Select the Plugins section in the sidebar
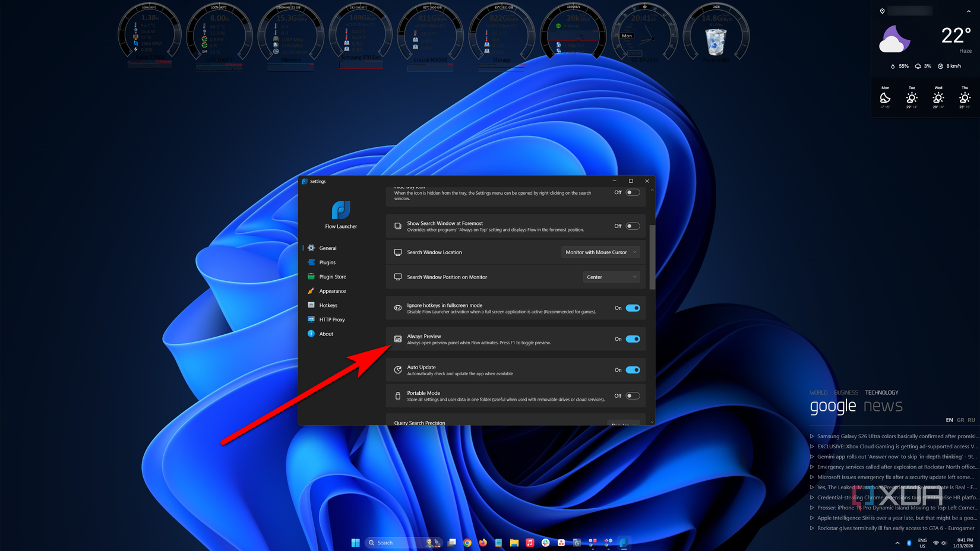 click(x=327, y=262)
